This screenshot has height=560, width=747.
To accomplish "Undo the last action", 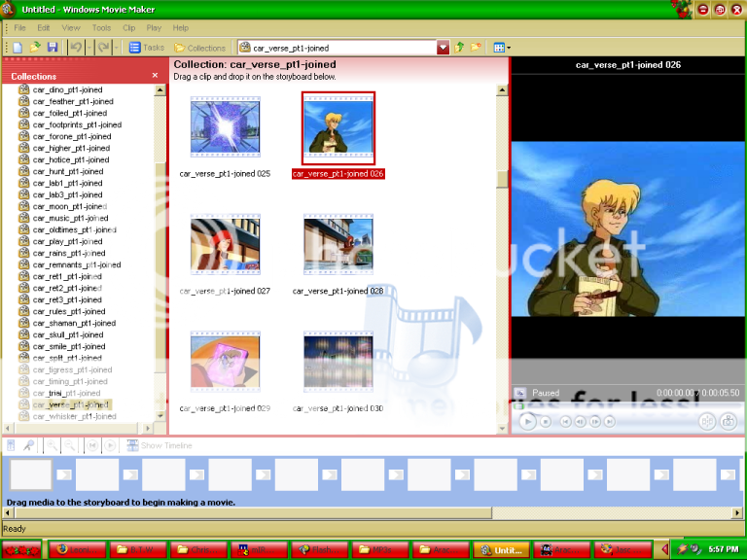I will point(76,48).
